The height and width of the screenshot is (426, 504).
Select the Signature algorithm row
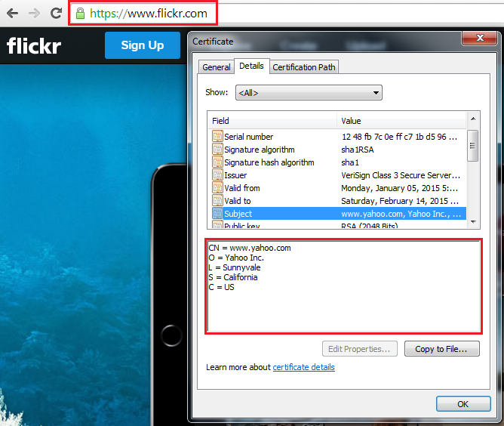337,150
